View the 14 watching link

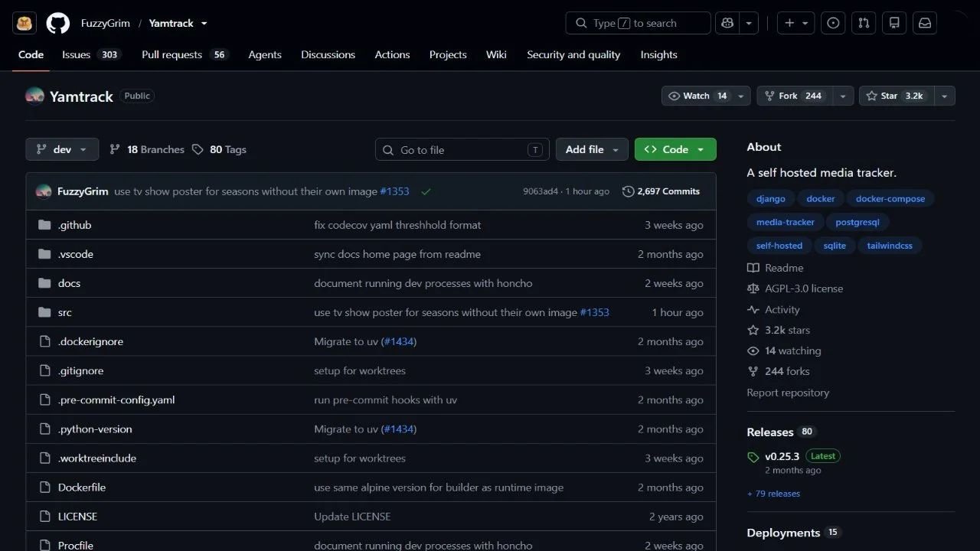tap(784, 350)
